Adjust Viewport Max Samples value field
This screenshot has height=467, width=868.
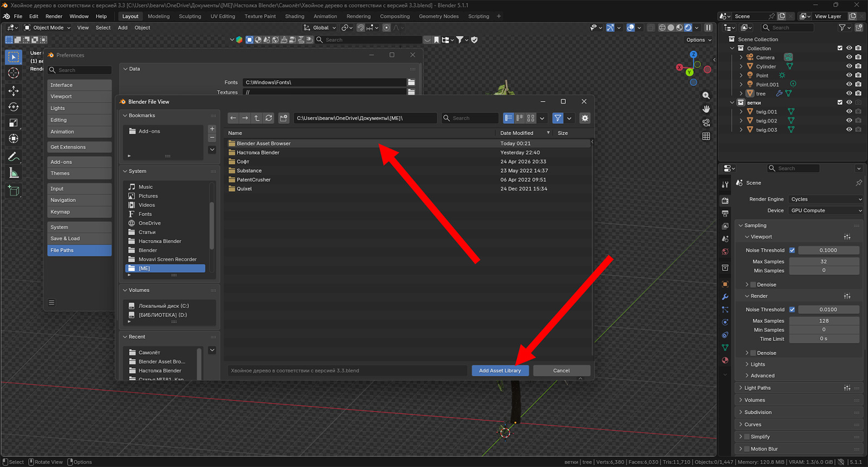(x=824, y=262)
